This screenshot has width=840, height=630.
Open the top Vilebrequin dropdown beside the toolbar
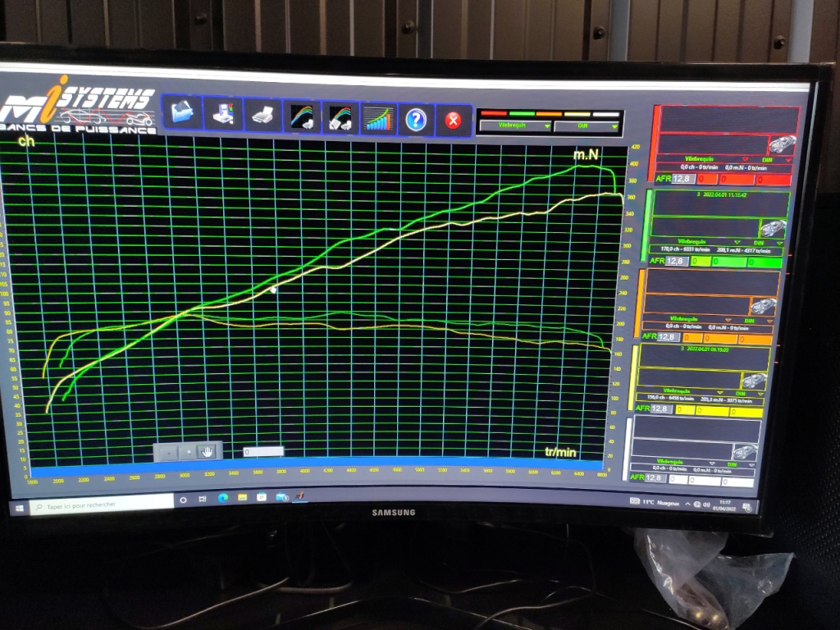click(x=515, y=126)
